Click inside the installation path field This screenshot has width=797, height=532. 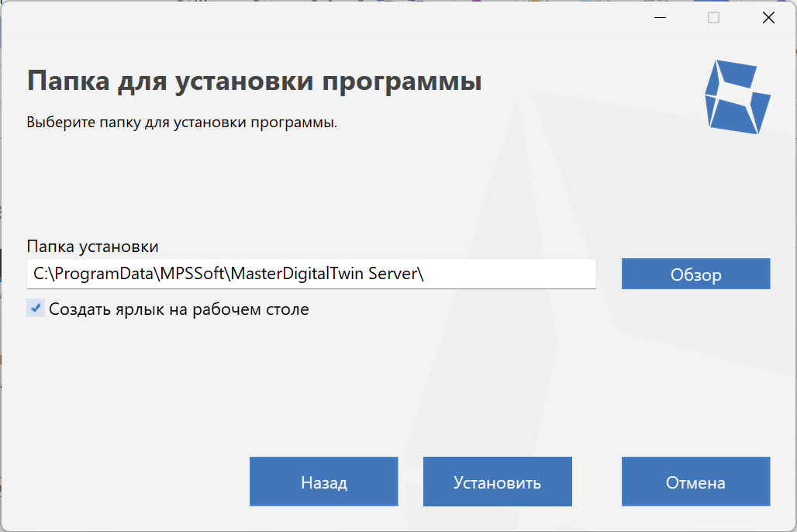click(310, 274)
